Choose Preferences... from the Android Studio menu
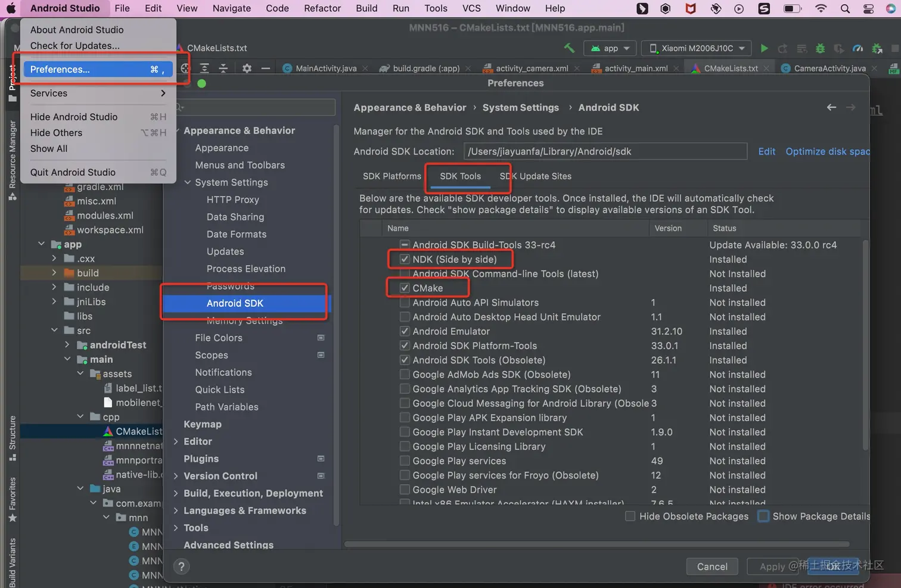The width and height of the screenshot is (901, 588). click(98, 69)
